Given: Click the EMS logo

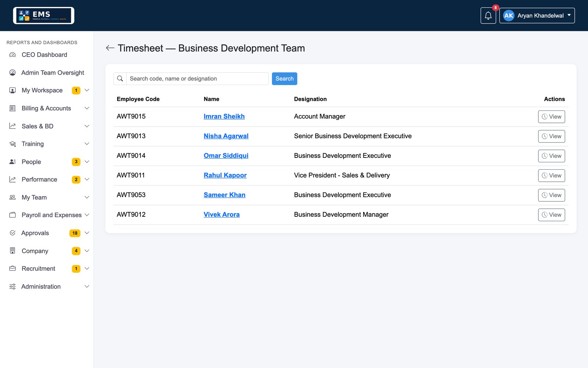Looking at the screenshot, I should pyautogui.click(x=44, y=15).
